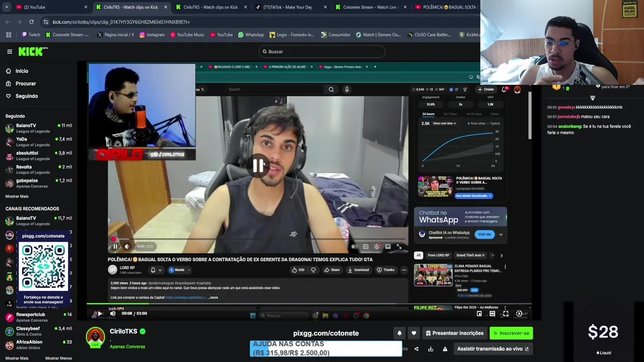Viewport: 644px width, 362px height.
Task: Click the mute speaker in embedded YouTube player
Action: [x=127, y=246]
